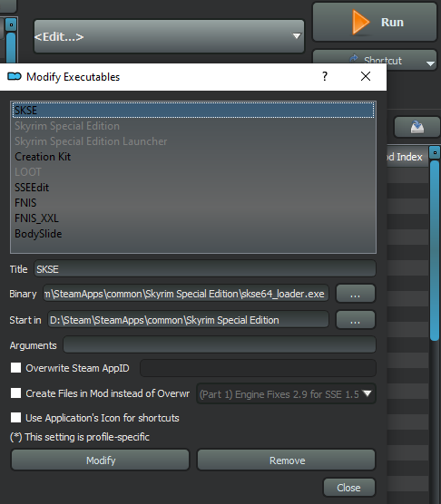Open the Shortcut dropdown in main window
This screenshot has width=441, height=504.
pos(375,60)
